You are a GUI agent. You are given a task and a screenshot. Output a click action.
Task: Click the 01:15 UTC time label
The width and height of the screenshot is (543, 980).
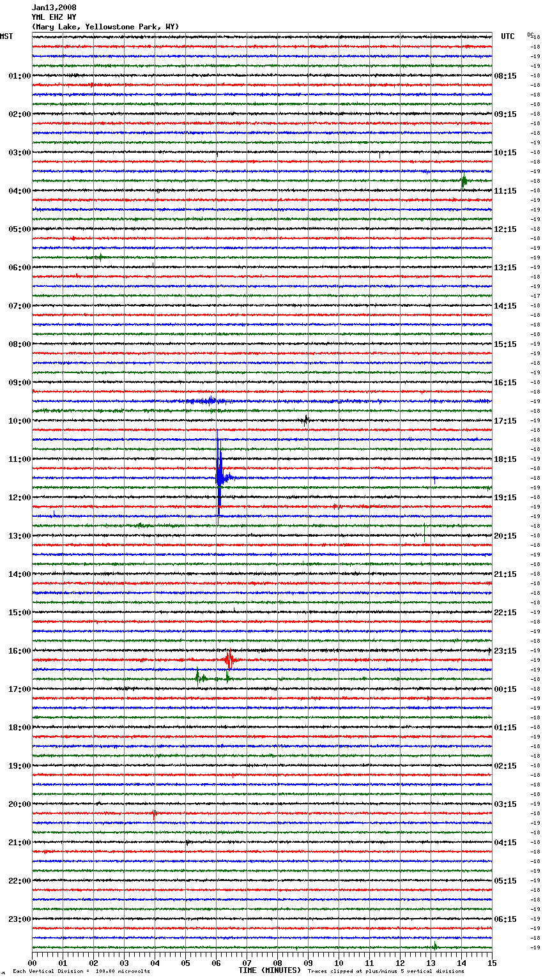tap(505, 728)
